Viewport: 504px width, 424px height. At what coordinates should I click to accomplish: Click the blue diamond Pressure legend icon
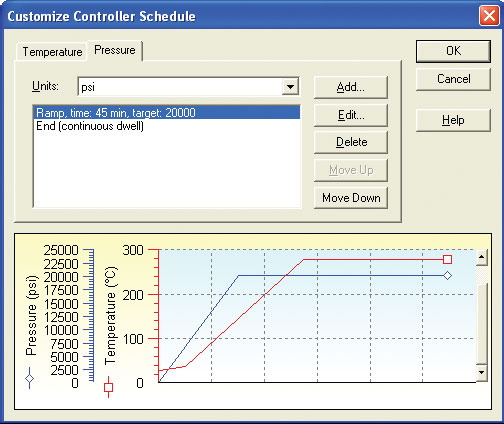pyautogui.click(x=30, y=378)
